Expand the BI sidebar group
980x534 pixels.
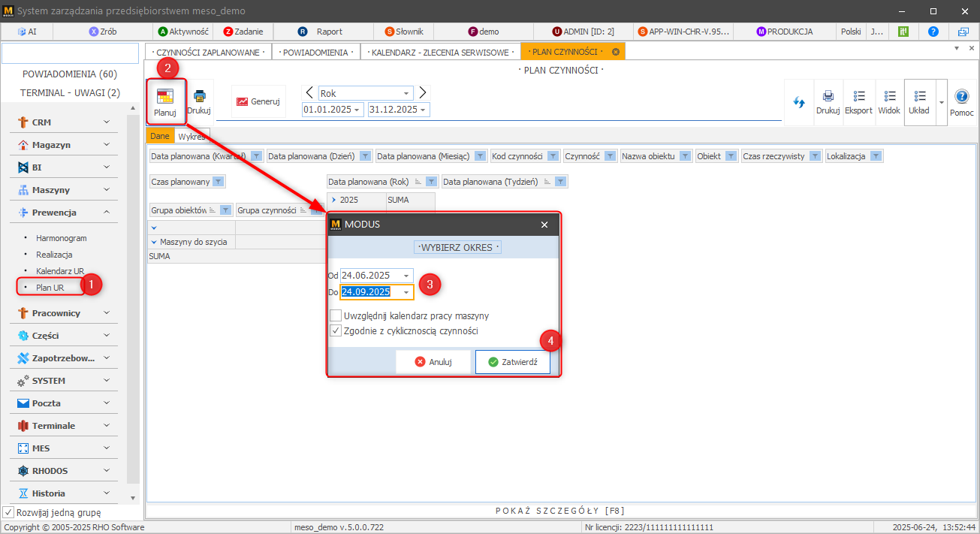tap(65, 167)
